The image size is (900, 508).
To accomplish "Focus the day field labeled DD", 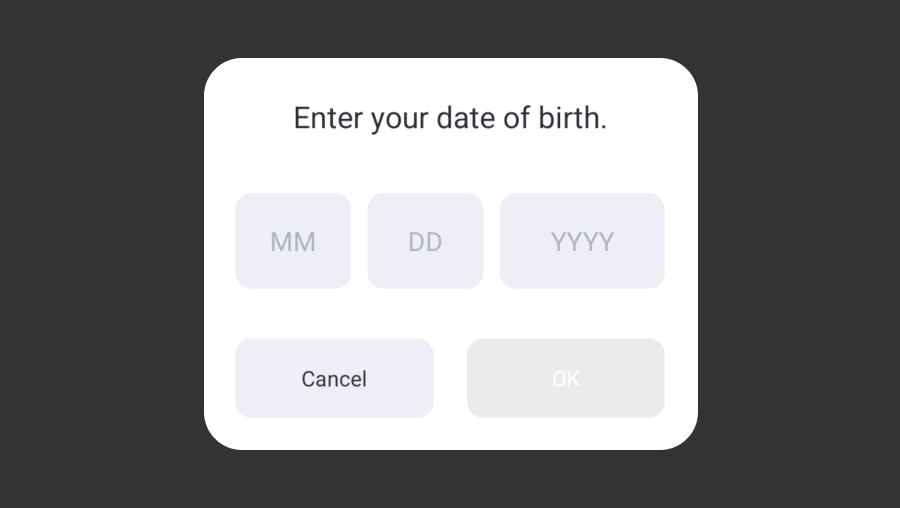I will (x=425, y=241).
